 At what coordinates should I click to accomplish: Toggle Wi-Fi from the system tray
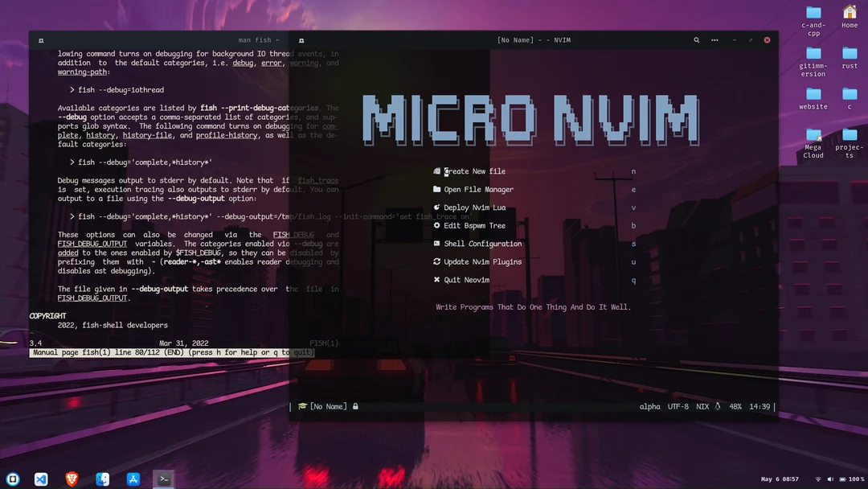pos(818,479)
